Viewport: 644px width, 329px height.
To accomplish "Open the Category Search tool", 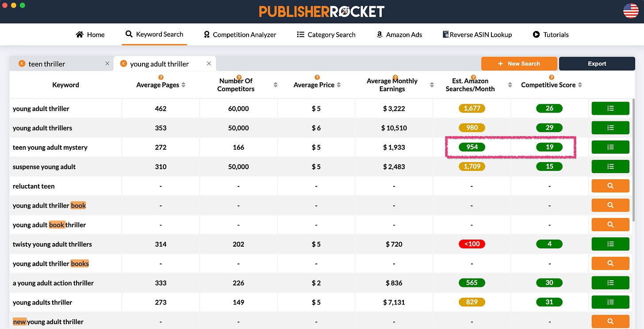I will pyautogui.click(x=326, y=35).
